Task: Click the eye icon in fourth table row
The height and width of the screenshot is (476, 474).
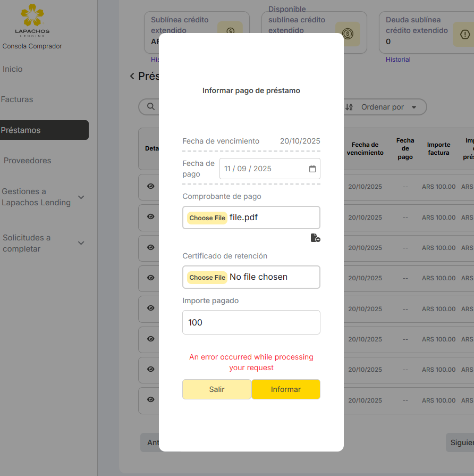Action: 151,278
